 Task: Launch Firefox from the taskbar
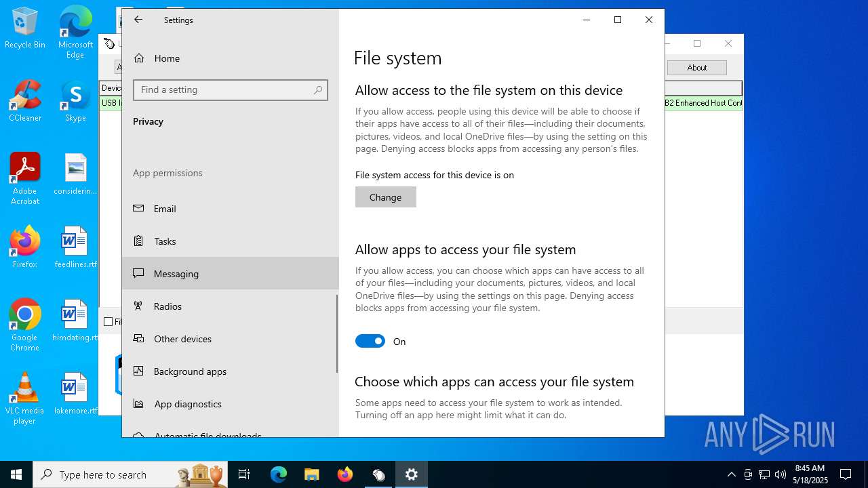(345, 474)
